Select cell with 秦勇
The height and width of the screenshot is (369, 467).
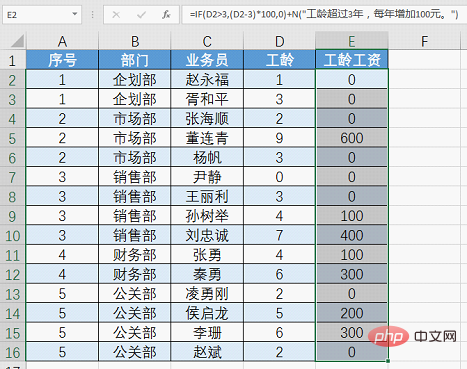(207, 274)
